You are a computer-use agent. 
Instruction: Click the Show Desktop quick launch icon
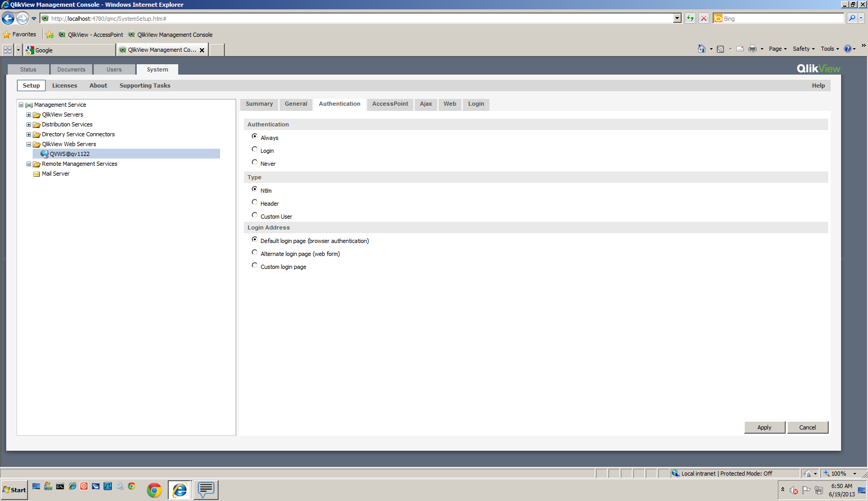point(36,486)
